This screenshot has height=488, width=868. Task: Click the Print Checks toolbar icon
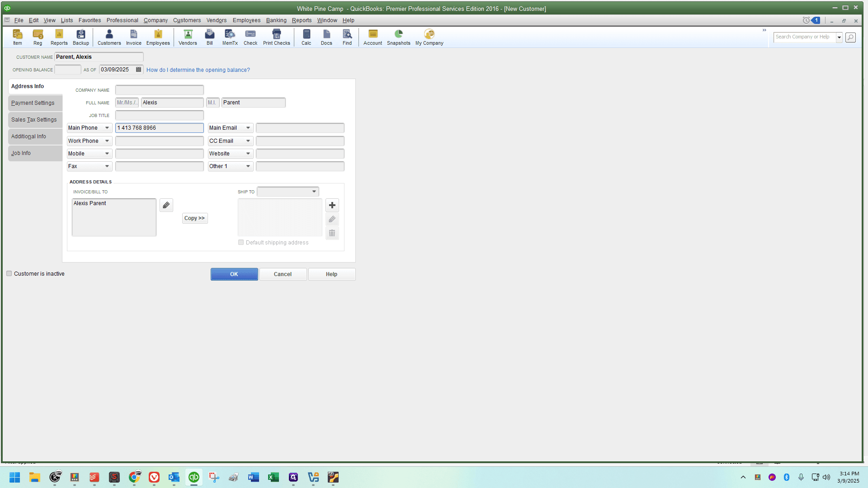[276, 37]
